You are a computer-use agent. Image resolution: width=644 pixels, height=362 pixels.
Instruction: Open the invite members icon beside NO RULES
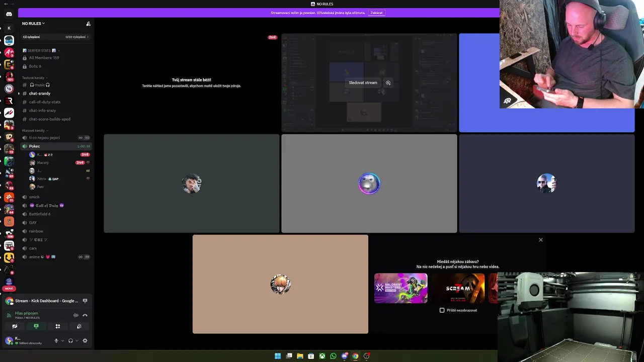88,24
